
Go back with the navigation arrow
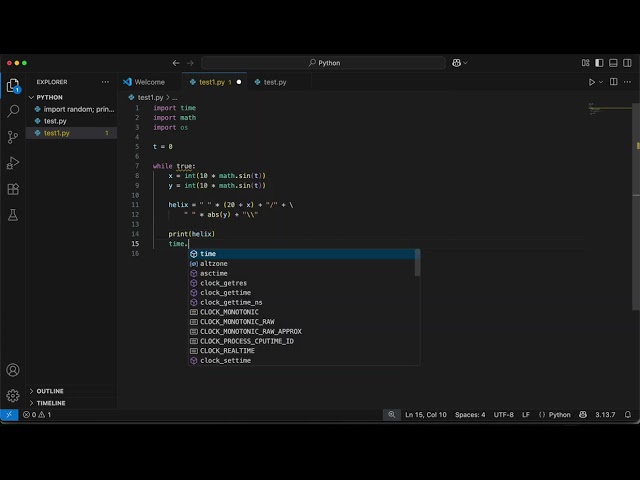[x=176, y=63]
